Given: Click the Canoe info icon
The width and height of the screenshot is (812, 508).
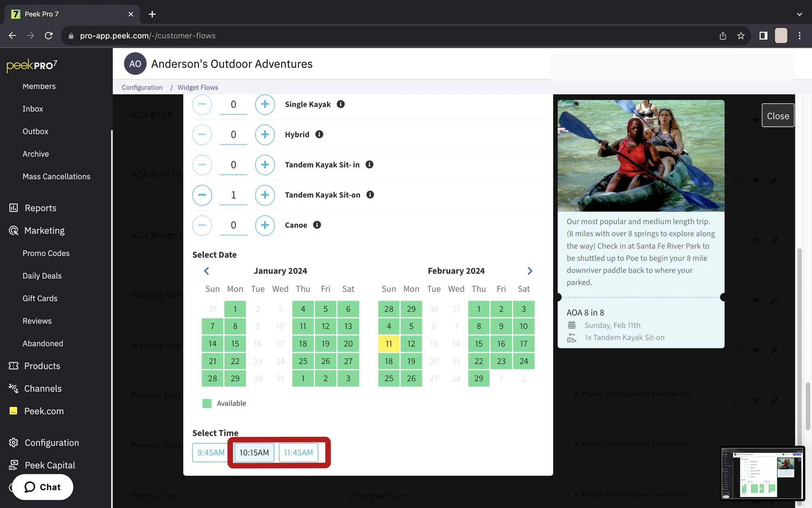Looking at the screenshot, I should click(x=317, y=225).
